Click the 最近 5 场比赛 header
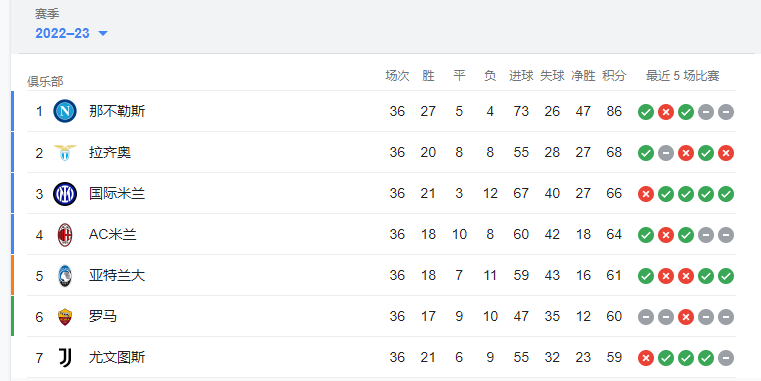 682,76
